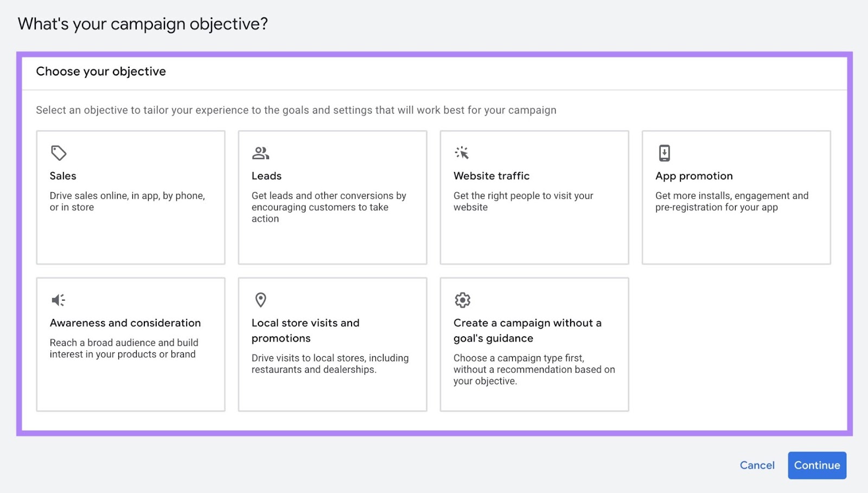Click the gear icon on the no-goal card
The height and width of the screenshot is (493, 868).
click(x=463, y=300)
